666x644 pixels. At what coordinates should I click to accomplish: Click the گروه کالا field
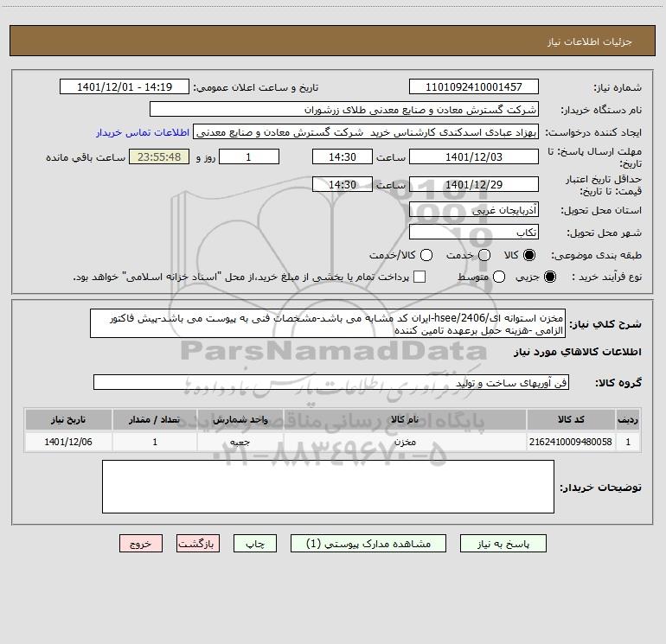tap(331, 382)
